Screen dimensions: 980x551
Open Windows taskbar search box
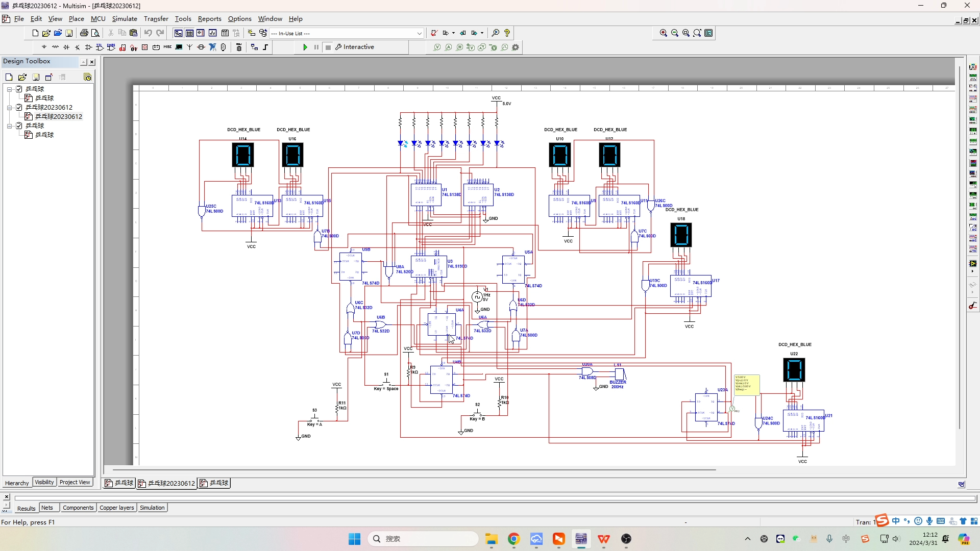coord(423,539)
